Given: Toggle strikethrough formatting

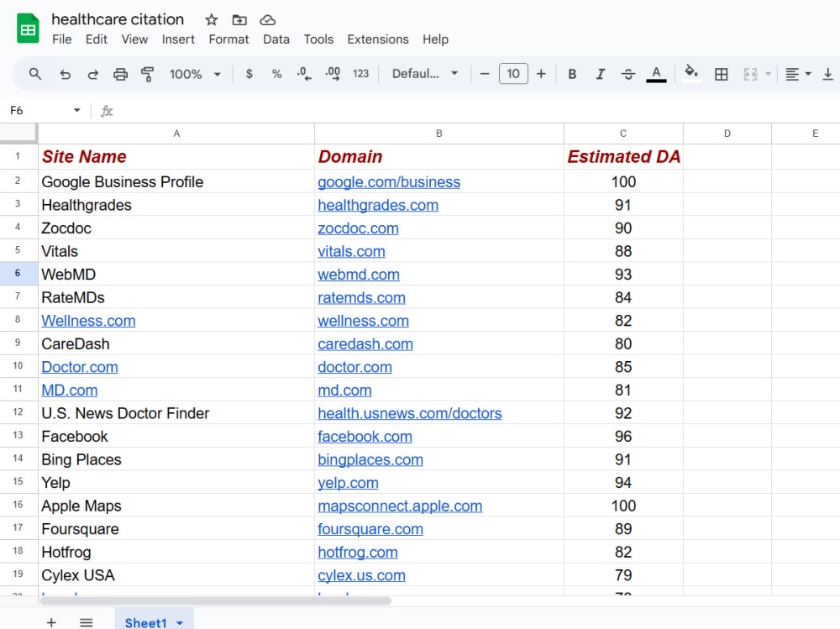Looking at the screenshot, I should click(x=627, y=74).
